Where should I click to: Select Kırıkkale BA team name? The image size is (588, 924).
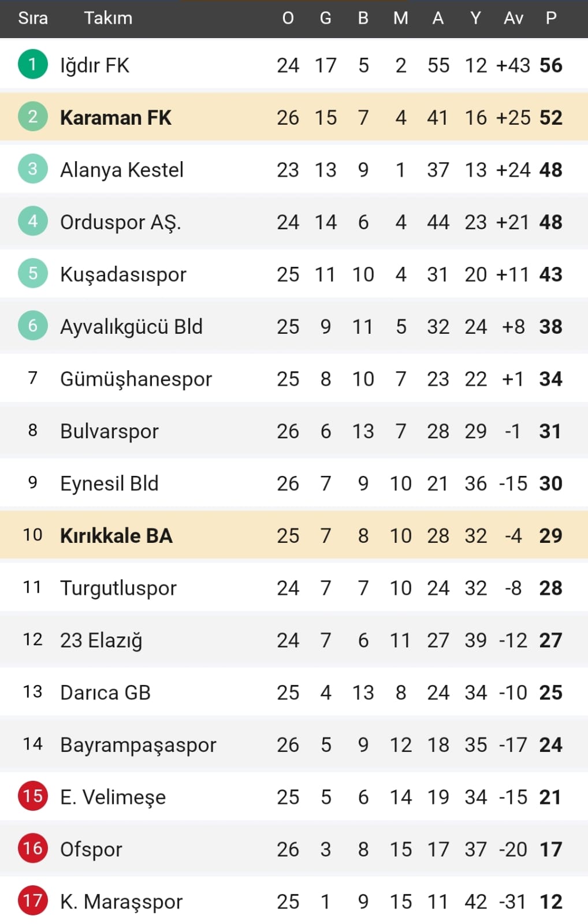(x=116, y=536)
